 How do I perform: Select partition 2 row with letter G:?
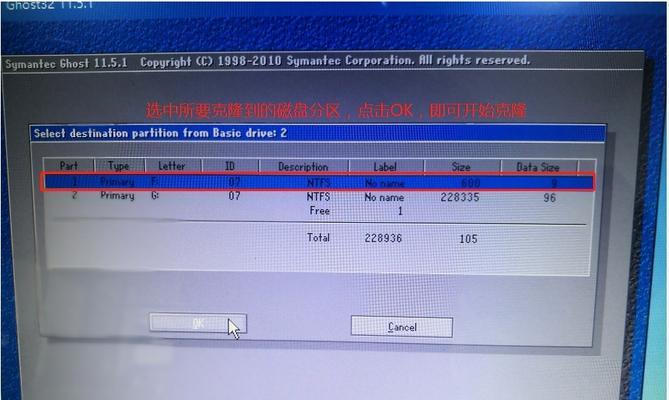317,197
